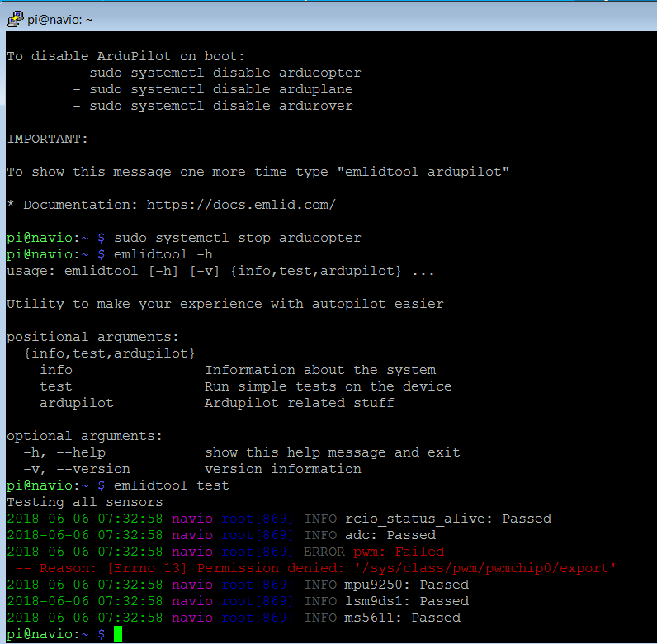657x644 pixels.
Task: Click the last "pi@navio:~ $" prompt
Action: click(x=56, y=634)
